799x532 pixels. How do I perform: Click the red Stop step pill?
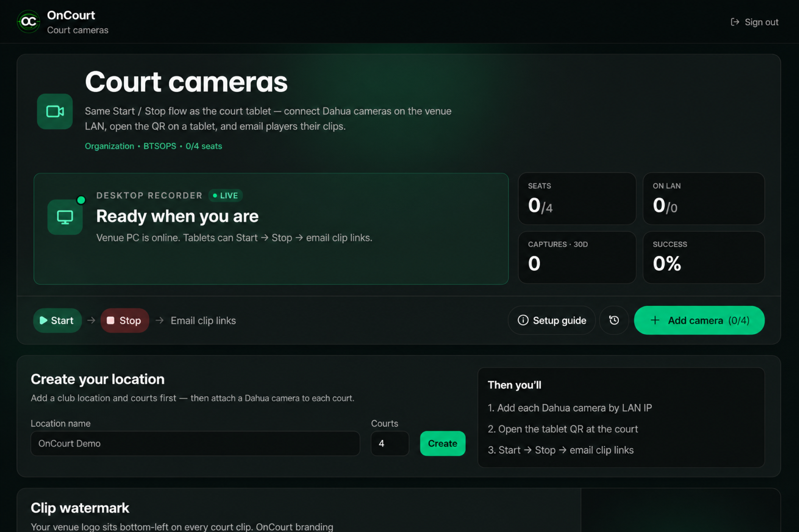click(125, 320)
